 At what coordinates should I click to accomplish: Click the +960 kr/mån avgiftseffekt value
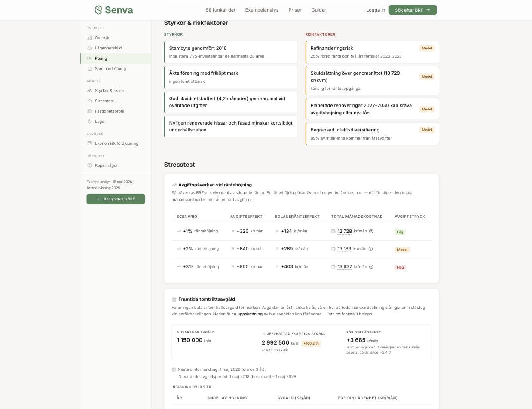point(250,266)
